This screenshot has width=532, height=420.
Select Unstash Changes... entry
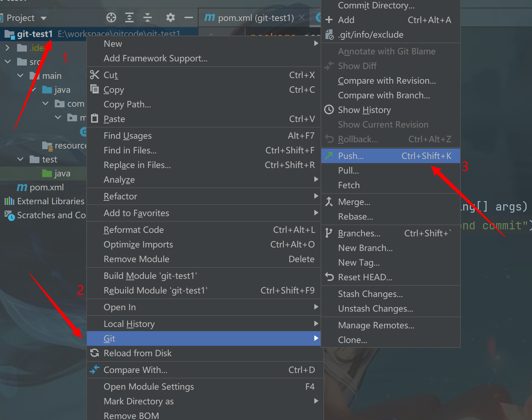click(x=391, y=308)
